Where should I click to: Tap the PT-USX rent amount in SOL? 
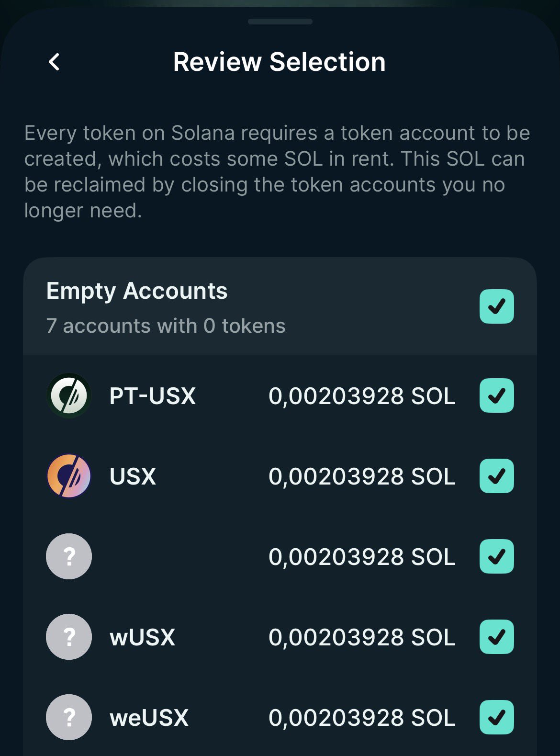tap(362, 396)
